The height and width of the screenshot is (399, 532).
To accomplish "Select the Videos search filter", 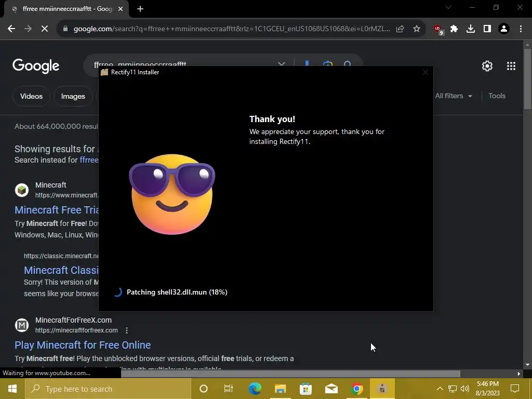I will pos(31,96).
